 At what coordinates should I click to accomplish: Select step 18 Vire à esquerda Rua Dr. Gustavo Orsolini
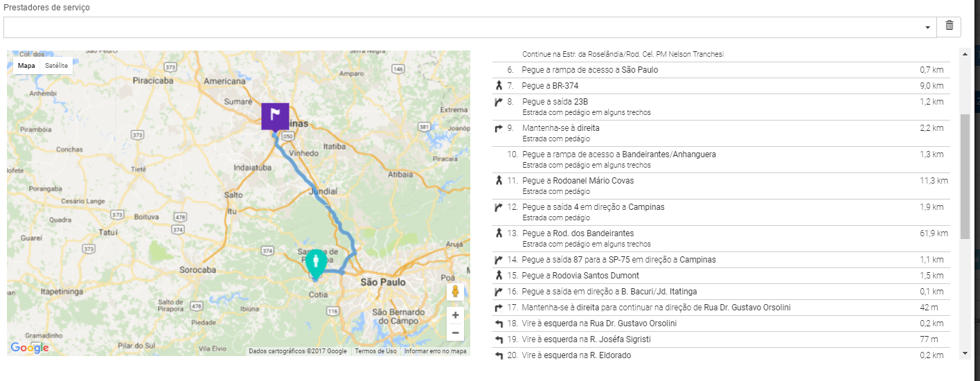(x=721, y=324)
